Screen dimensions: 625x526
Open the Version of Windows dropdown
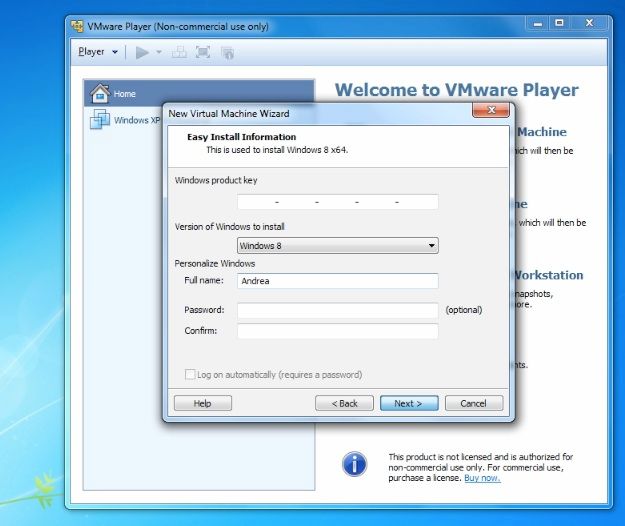(338, 245)
